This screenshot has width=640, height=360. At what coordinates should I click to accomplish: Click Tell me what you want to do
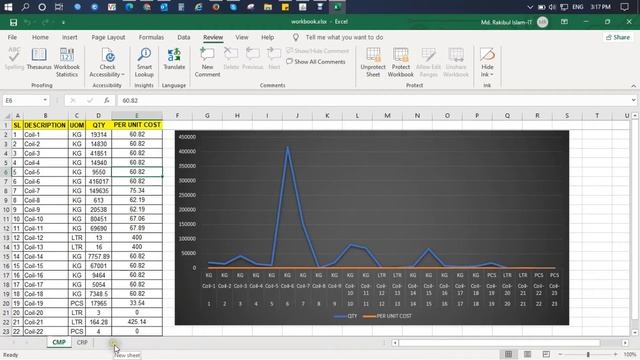[344, 37]
